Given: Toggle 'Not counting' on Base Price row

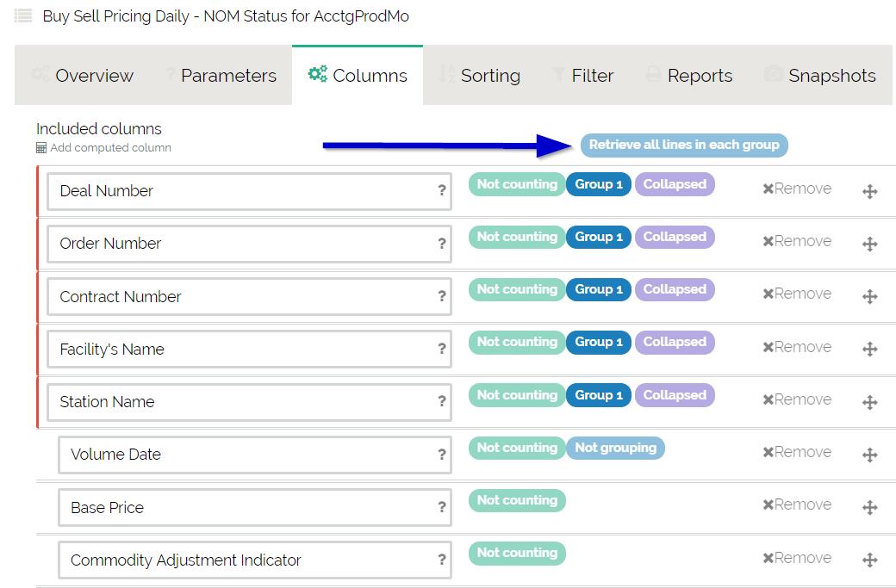Looking at the screenshot, I should click(517, 500).
